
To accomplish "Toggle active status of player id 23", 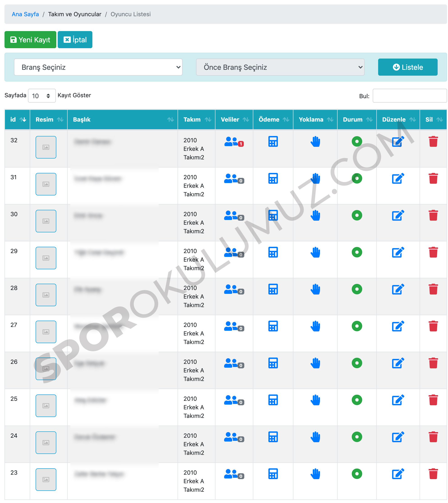I will click(x=357, y=474).
